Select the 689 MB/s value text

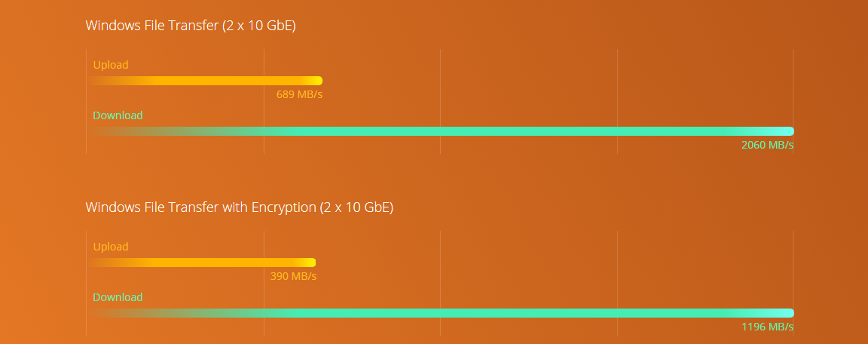click(x=299, y=94)
